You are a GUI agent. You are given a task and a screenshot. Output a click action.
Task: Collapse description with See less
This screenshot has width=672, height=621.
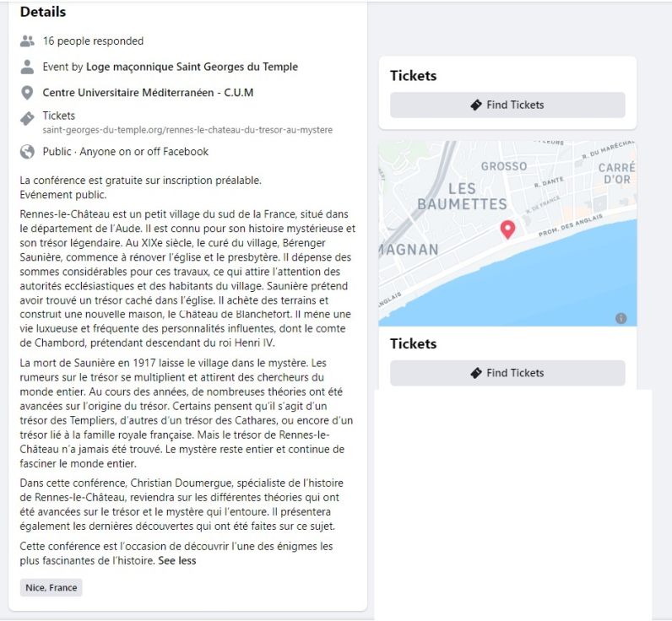[177, 560]
